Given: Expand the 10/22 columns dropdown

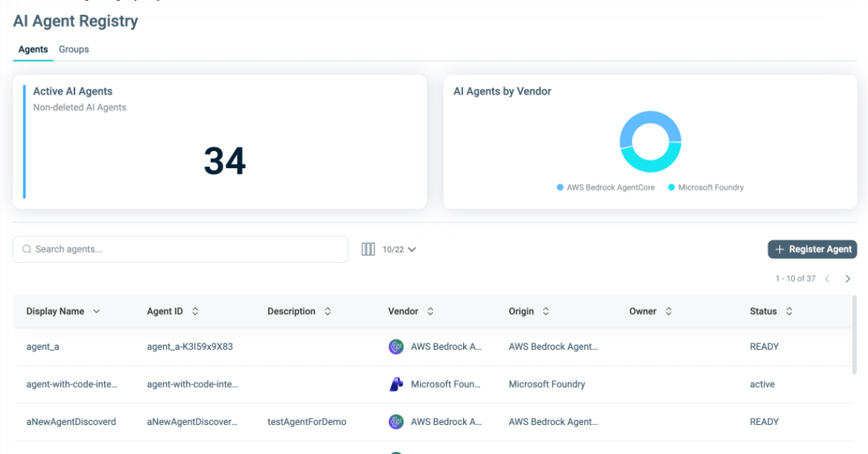Looking at the screenshot, I should point(399,249).
